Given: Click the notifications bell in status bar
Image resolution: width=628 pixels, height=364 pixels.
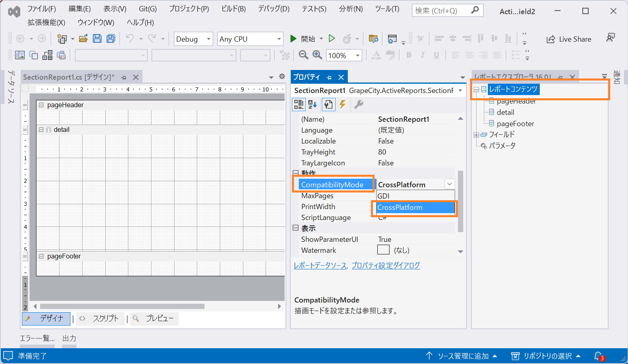Looking at the screenshot, I should click(598, 356).
